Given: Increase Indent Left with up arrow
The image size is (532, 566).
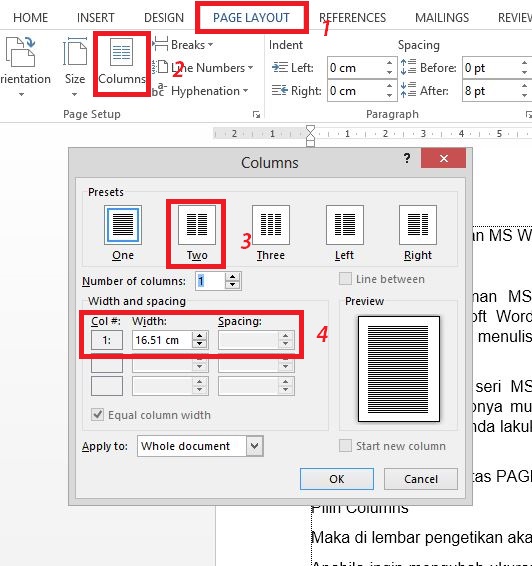Looking at the screenshot, I should click(x=389, y=63).
